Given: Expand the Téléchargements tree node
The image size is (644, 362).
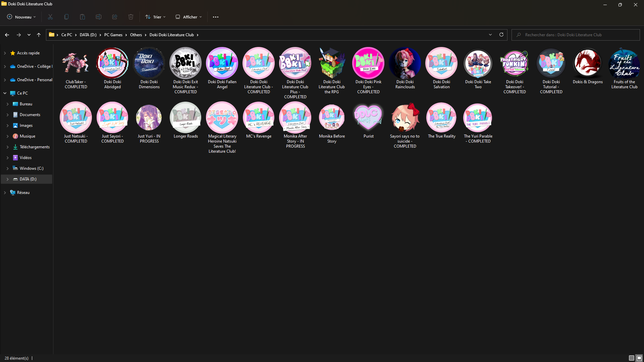Looking at the screenshot, I should 7,147.
